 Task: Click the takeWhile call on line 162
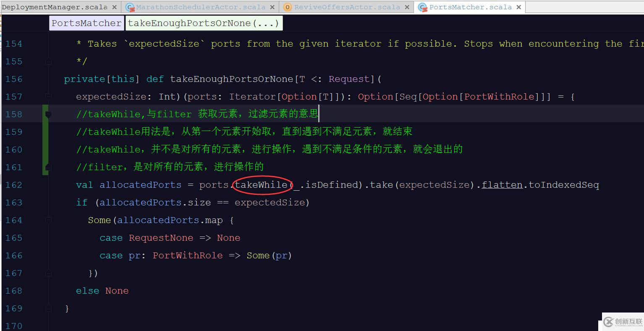coord(261,185)
